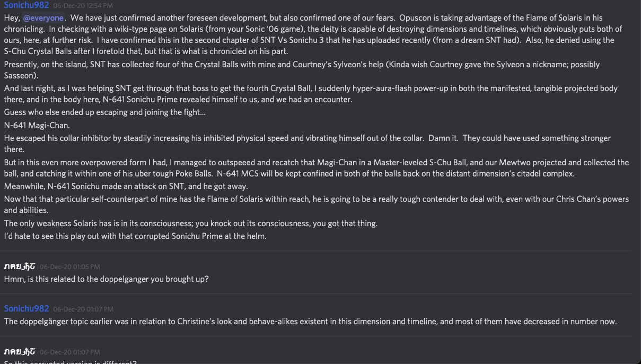Click the partially visible "So this corrupted version" message
This screenshot has height=364, width=641.
[x=71, y=362]
